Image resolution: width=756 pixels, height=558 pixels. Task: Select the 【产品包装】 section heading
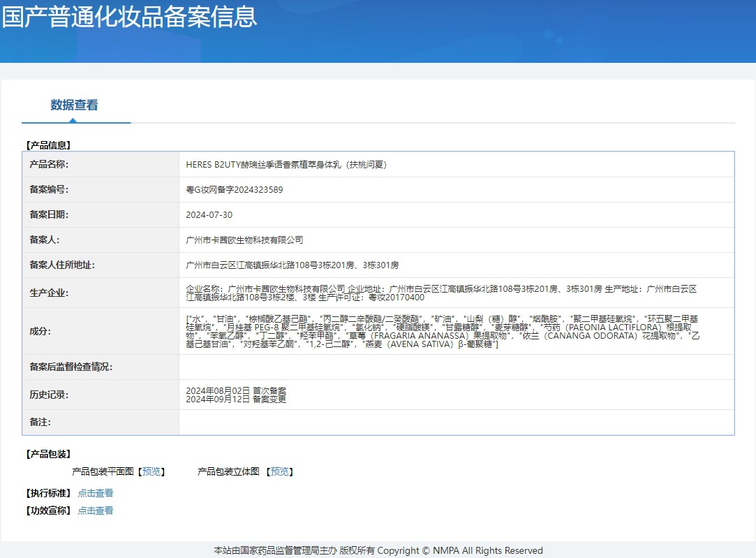click(48, 454)
